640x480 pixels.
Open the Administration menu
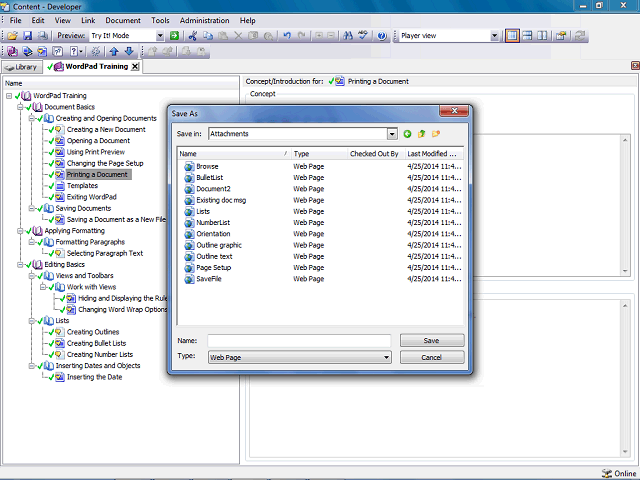204,20
